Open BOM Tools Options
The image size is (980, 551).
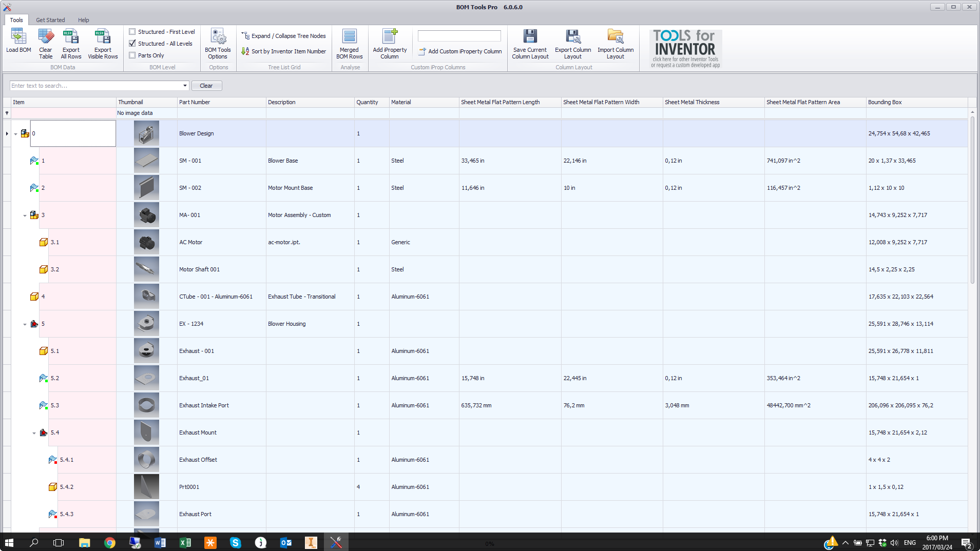pos(218,44)
